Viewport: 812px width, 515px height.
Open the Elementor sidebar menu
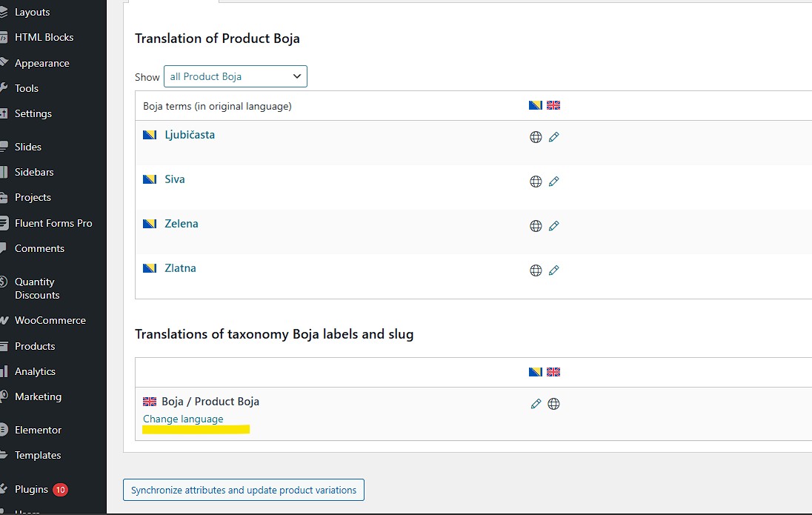(x=38, y=430)
